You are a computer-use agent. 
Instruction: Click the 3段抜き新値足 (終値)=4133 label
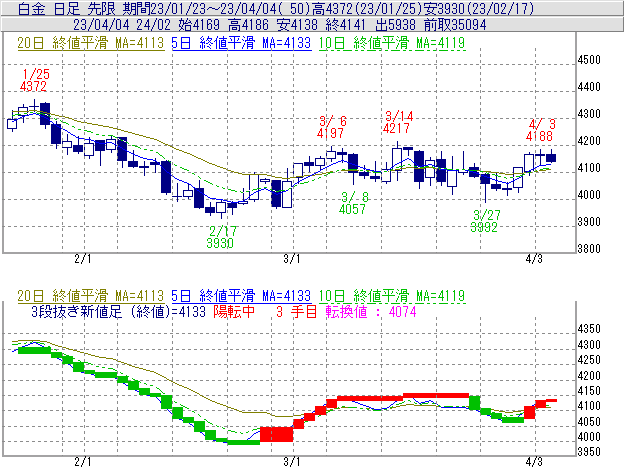119,311
